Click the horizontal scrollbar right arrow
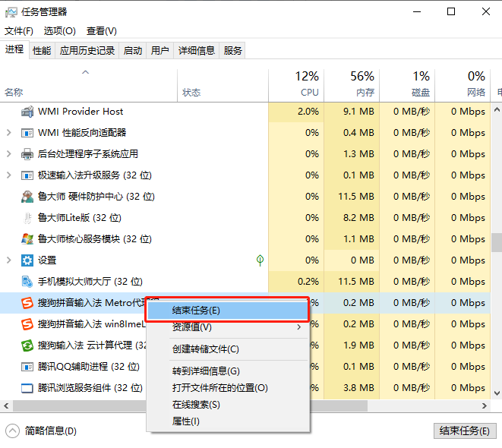Image resolution: width=502 pixels, height=448 pixels. (x=484, y=406)
